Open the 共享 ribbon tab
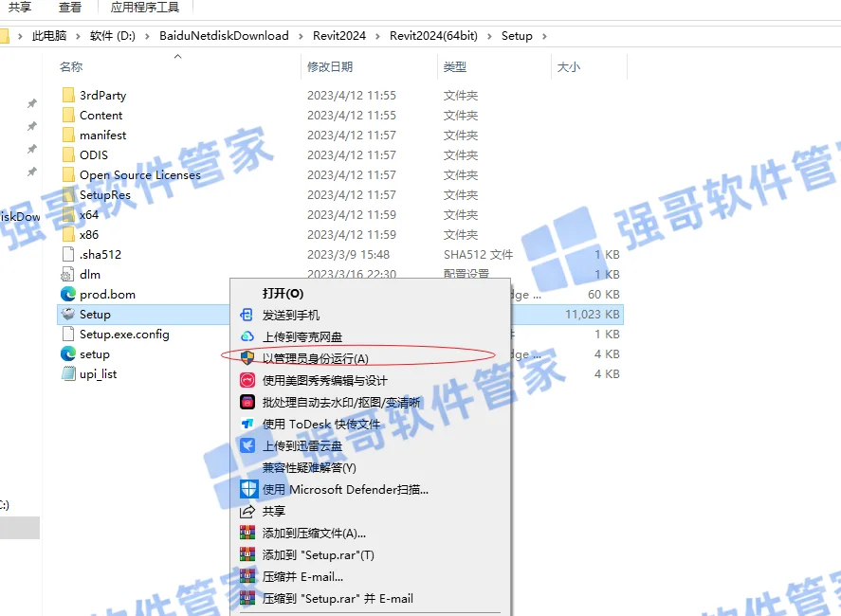This screenshot has height=616, width=841. (20, 7)
